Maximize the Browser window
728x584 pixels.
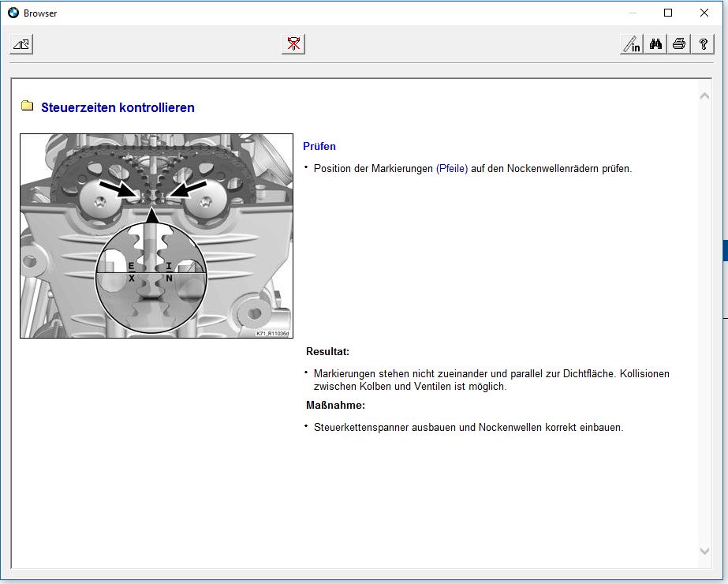coord(668,13)
